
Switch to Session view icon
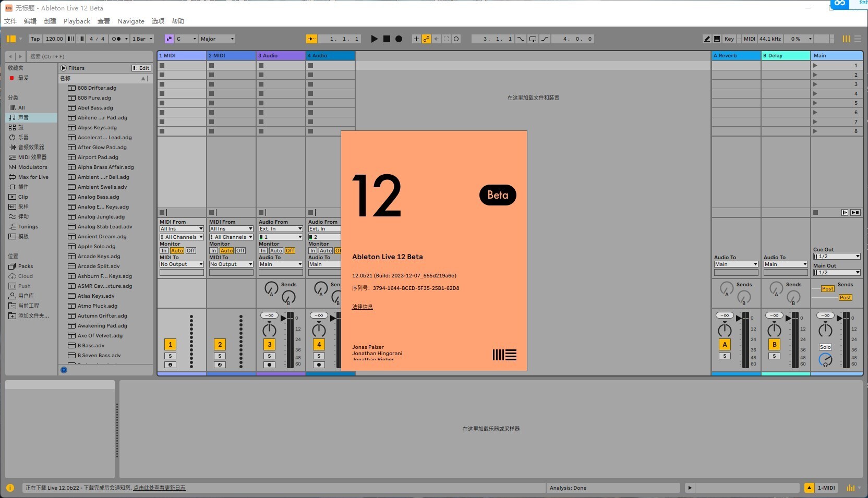click(846, 39)
